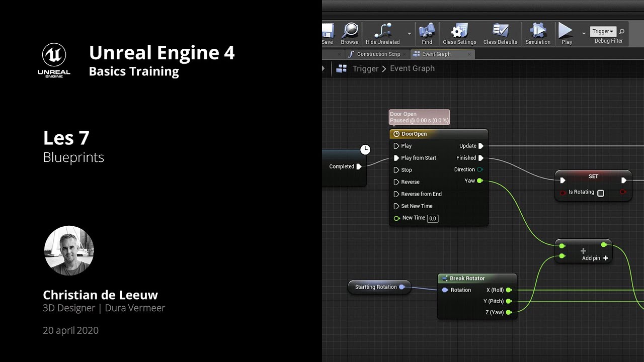Click the Yaw output pin on DoorOpen
Viewport: 644px width, 362px height.
(x=480, y=181)
